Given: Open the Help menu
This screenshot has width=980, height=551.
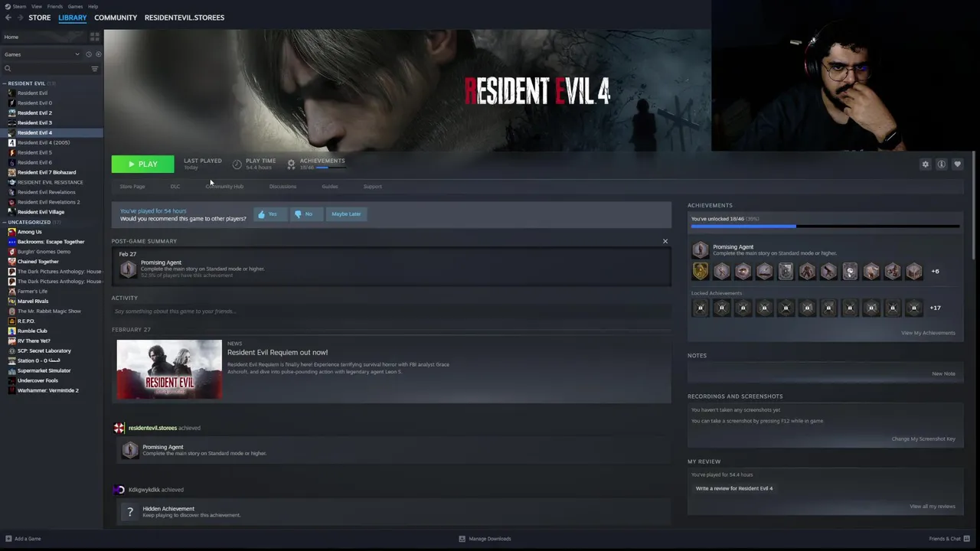Looking at the screenshot, I should click(93, 6).
